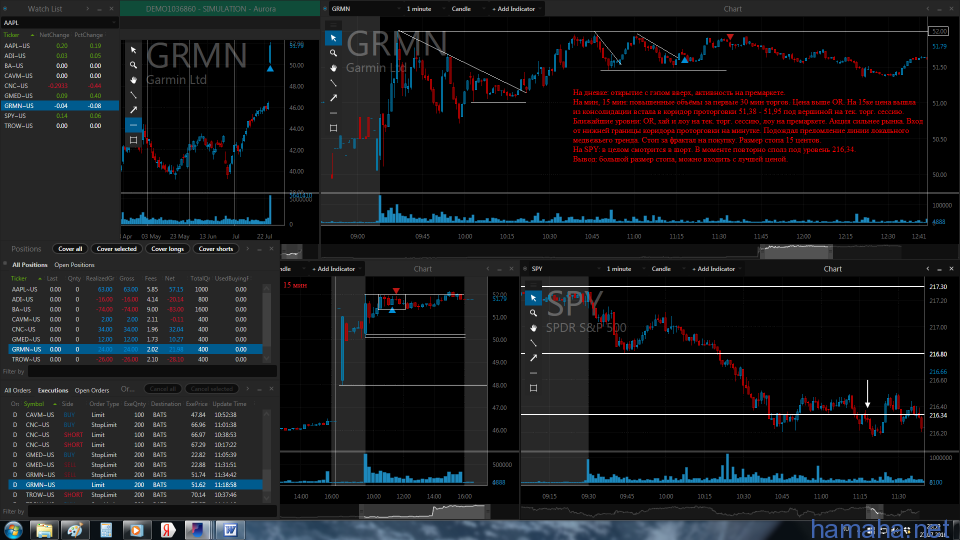
Task: Select zoom tool in SPY chart
Action: tap(533, 313)
